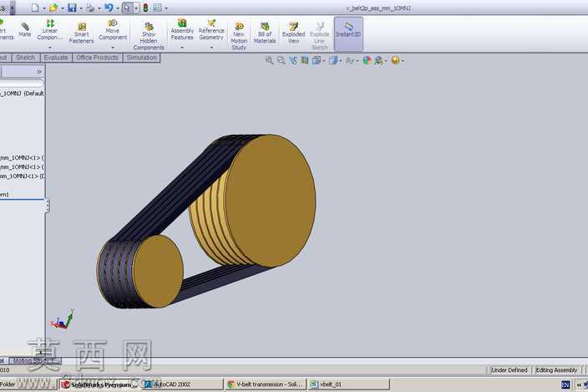Viewport: 588px width, 392px height.
Task: Click the Section View icon
Action: click(305, 60)
